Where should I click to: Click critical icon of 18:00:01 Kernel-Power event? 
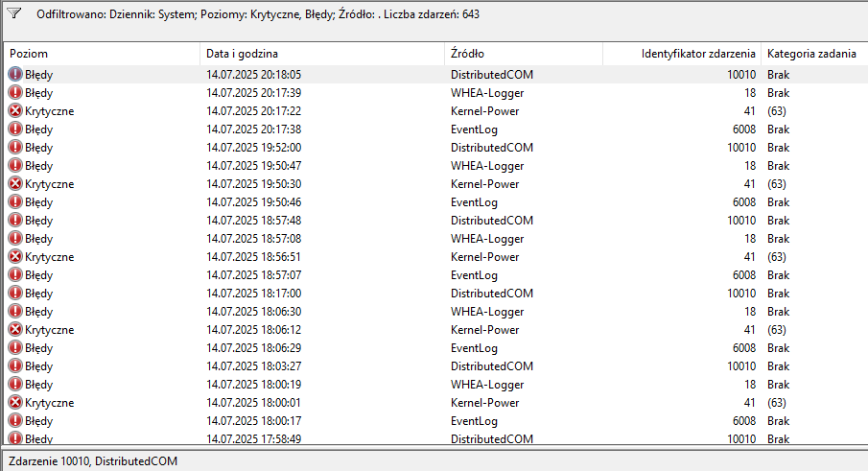tap(15, 403)
